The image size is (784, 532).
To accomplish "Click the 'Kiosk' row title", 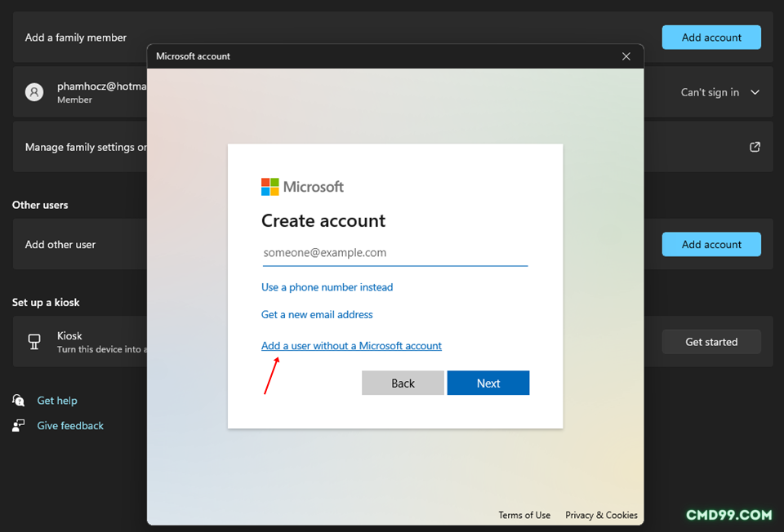I will coord(69,335).
